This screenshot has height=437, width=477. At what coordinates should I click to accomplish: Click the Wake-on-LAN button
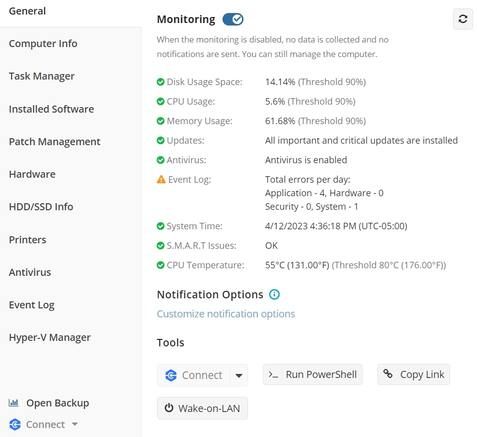click(x=202, y=408)
